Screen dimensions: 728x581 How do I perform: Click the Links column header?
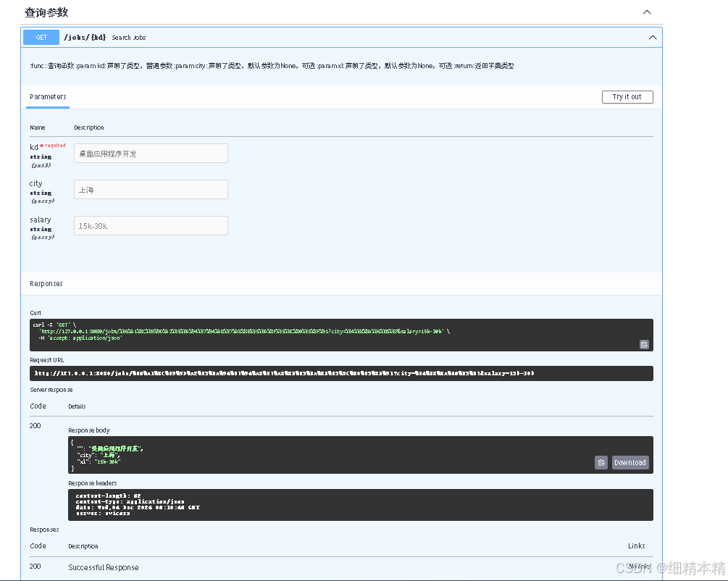pyautogui.click(x=637, y=546)
